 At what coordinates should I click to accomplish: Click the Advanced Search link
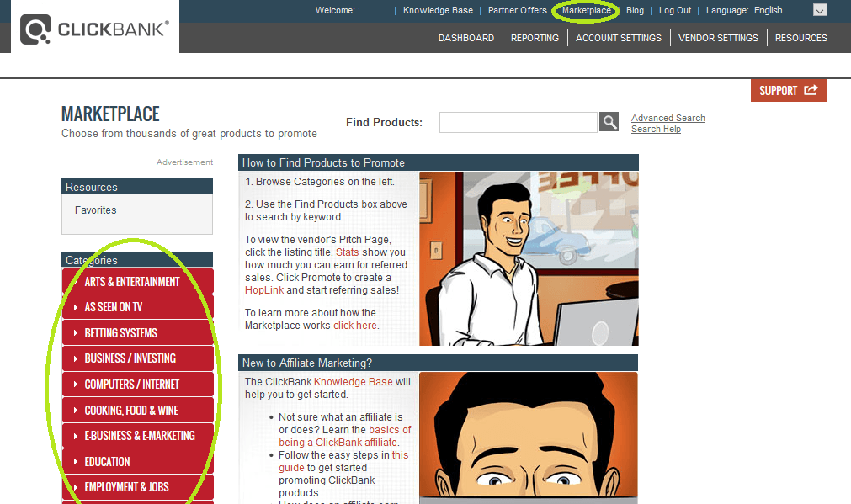668,118
